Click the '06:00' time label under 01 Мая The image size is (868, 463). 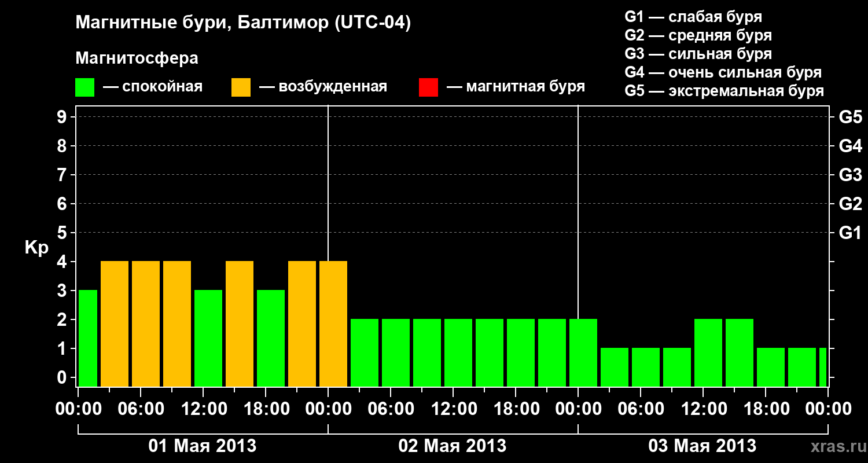(x=141, y=409)
